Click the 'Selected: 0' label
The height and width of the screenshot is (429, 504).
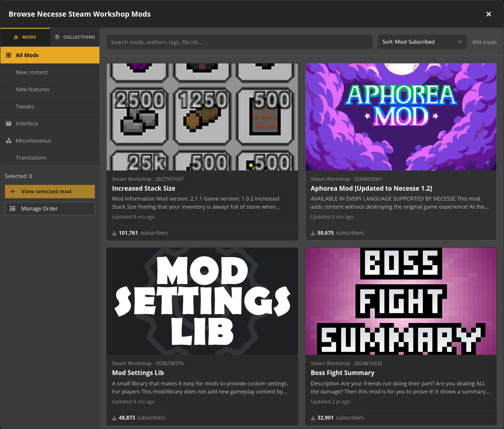tap(18, 176)
